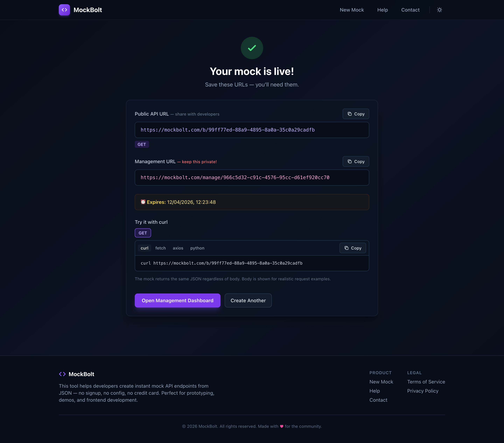Open Help in the top navigation

tap(382, 10)
